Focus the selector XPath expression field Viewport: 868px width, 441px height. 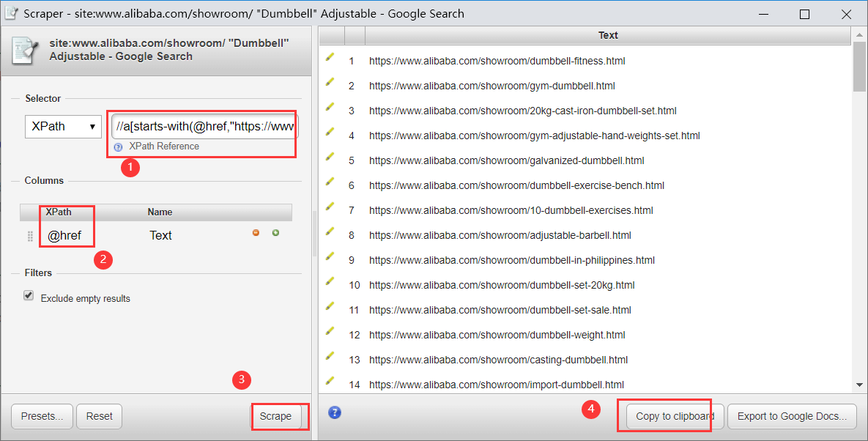(205, 127)
